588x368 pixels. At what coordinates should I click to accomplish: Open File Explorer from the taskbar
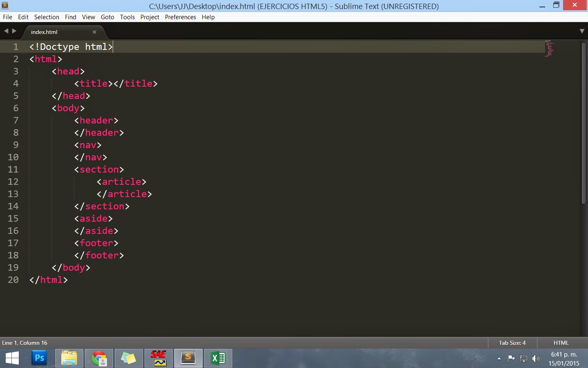[x=69, y=358]
